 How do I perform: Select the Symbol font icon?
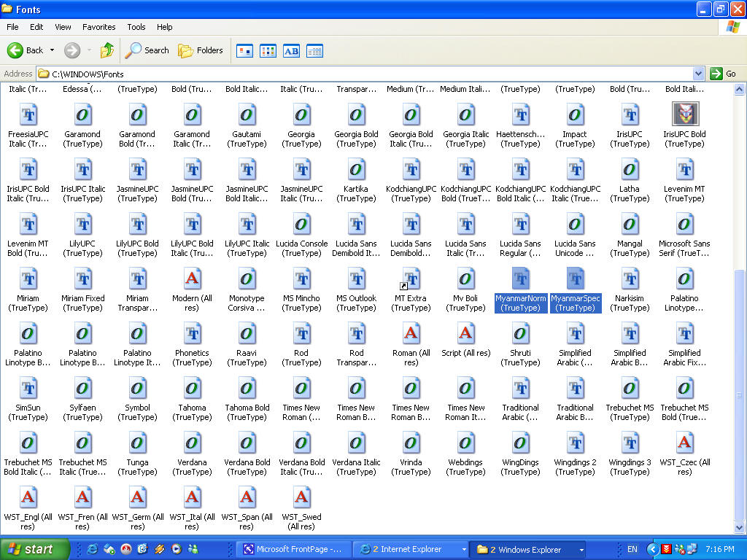137,388
